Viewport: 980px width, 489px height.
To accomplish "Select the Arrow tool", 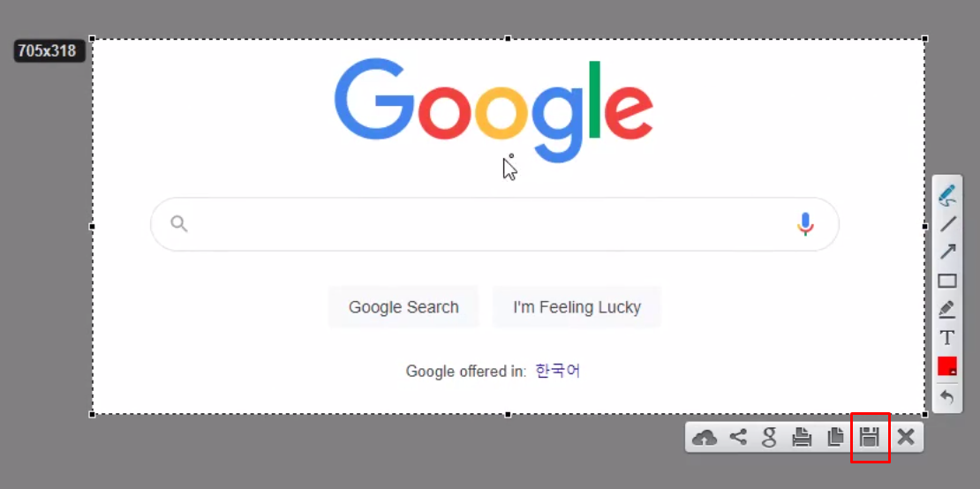I will click(947, 252).
